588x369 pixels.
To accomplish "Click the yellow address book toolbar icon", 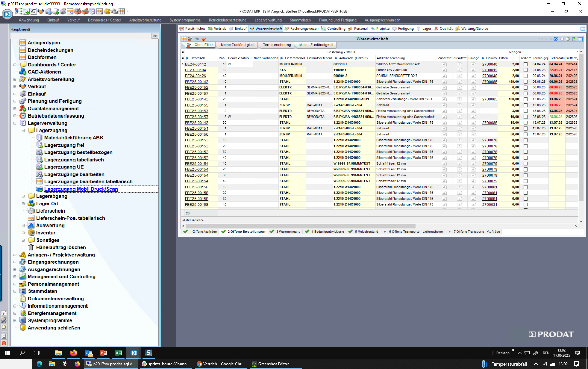I will (x=107, y=11).
